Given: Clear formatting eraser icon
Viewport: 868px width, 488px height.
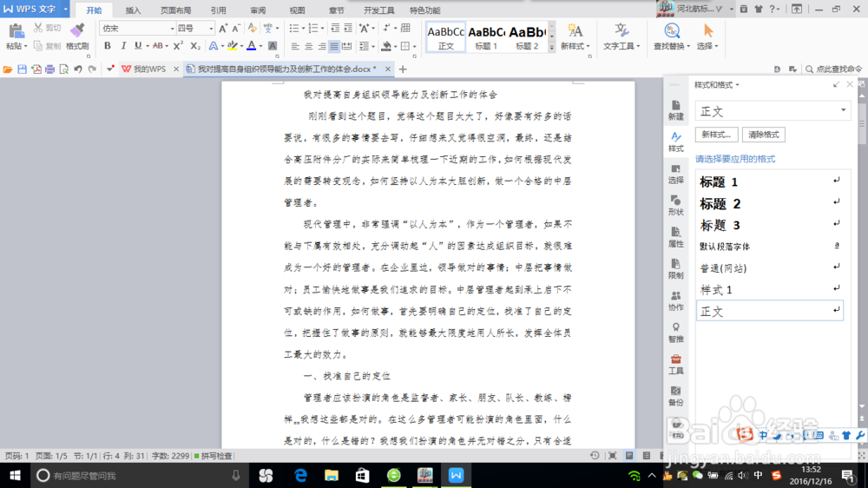Looking at the screenshot, I should pos(252,29).
